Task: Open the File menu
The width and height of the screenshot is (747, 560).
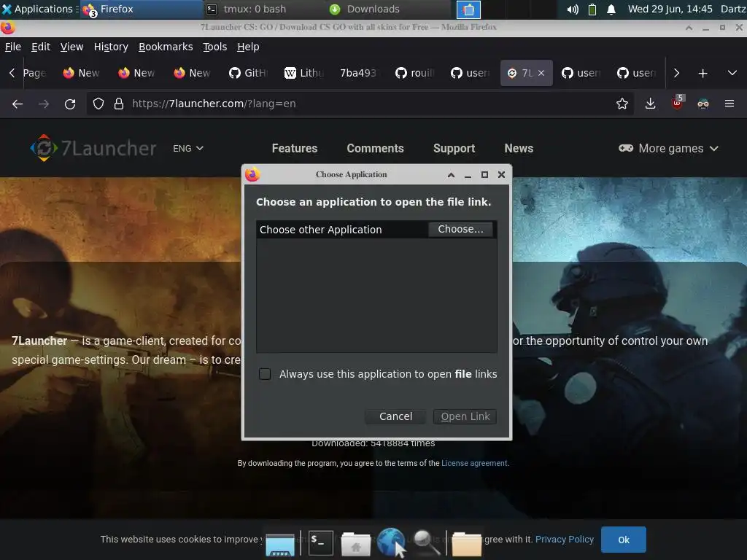Action: pyautogui.click(x=13, y=47)
